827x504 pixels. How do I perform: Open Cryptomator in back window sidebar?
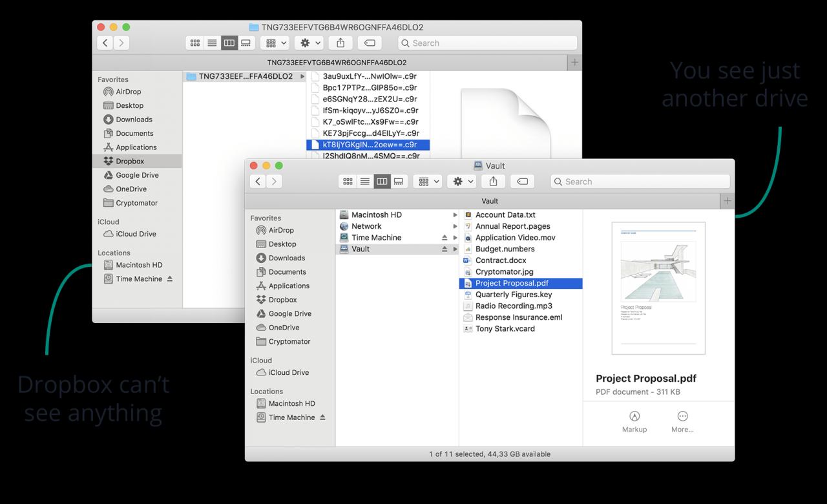(x=138, y=203)
